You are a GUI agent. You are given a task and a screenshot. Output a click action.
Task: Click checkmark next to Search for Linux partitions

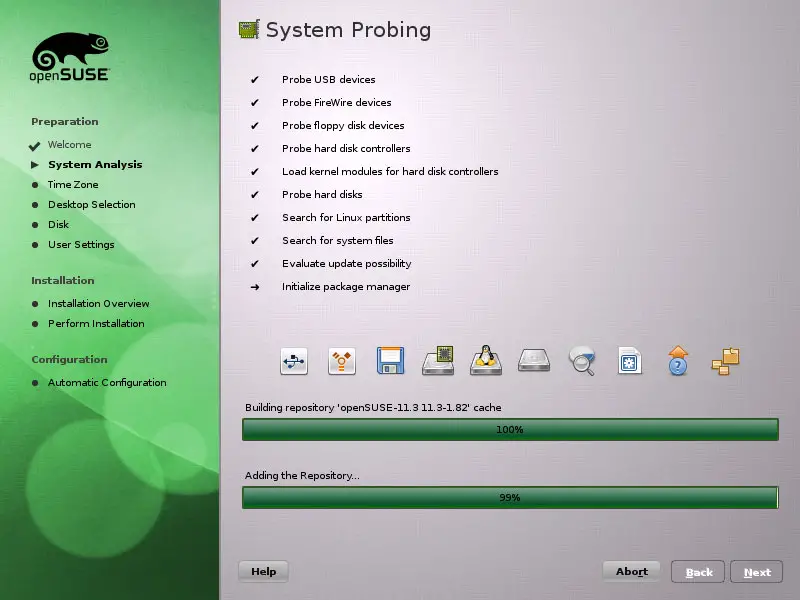(x=255, y=217)
